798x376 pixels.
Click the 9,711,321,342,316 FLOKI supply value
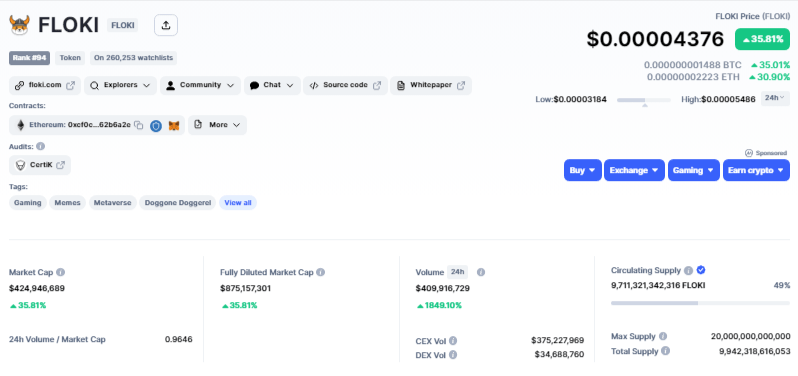(x=658, y=285)
